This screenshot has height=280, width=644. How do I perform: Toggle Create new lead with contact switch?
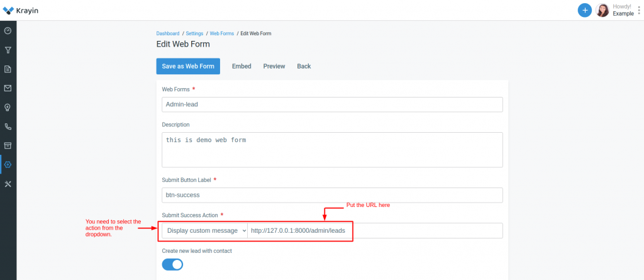pyautogui.click(x=172, y=264)
